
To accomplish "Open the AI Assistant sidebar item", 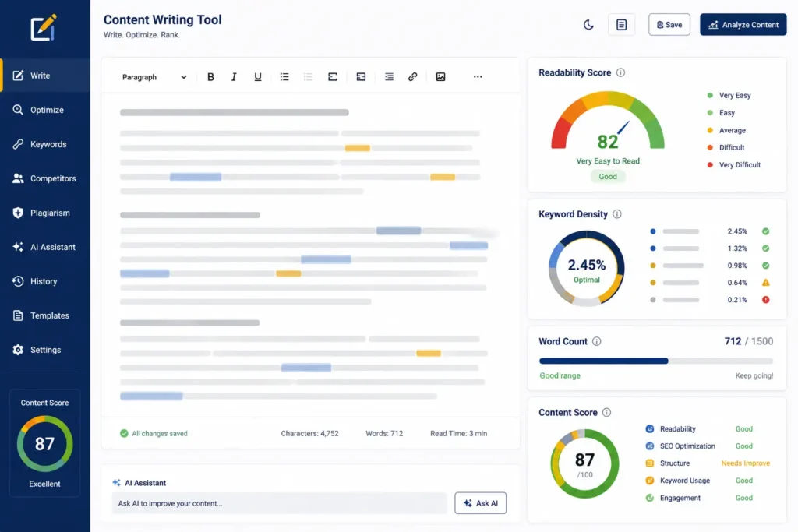I will click(45, 247).
